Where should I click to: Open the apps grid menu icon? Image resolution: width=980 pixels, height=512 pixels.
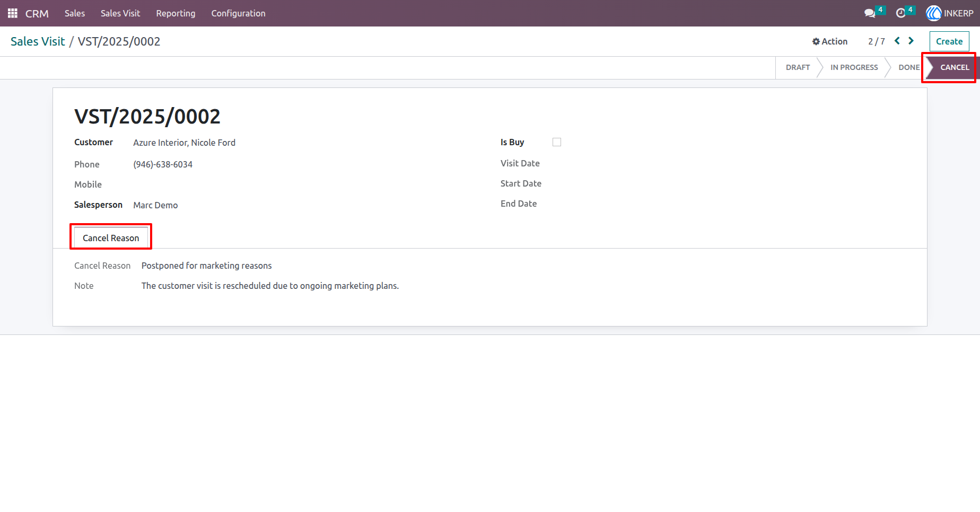pyautogui.click(x=13, y=13)
